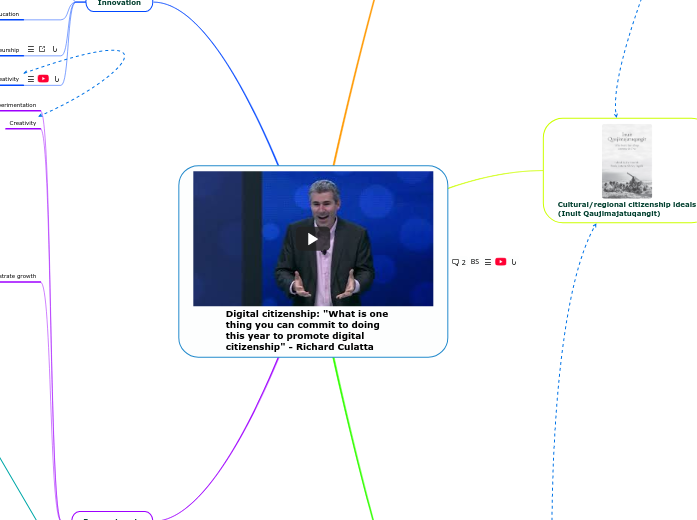
Task: Click the Inuit Qaujimajatuqangit book cover image
Action: pos(627,161)
